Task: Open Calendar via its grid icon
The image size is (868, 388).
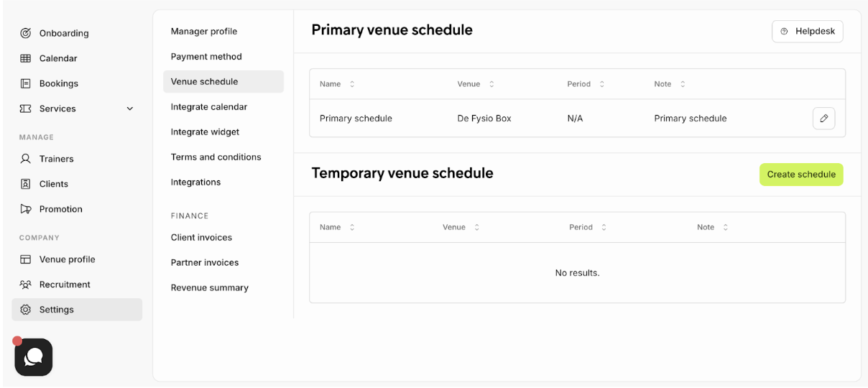Action: (26, 58)
